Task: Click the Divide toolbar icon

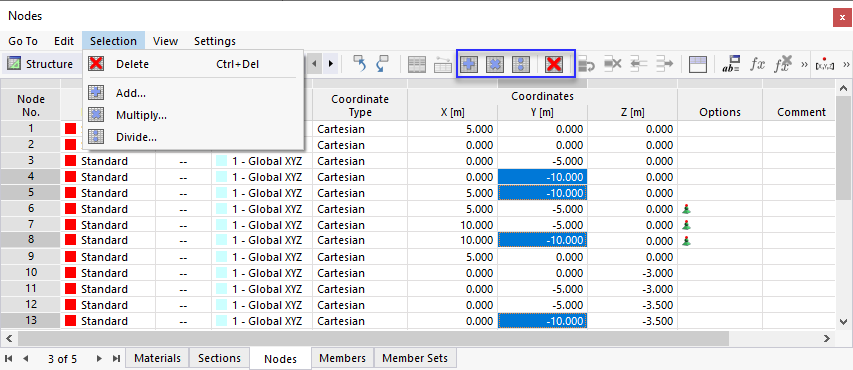Action: coord(521,64)
